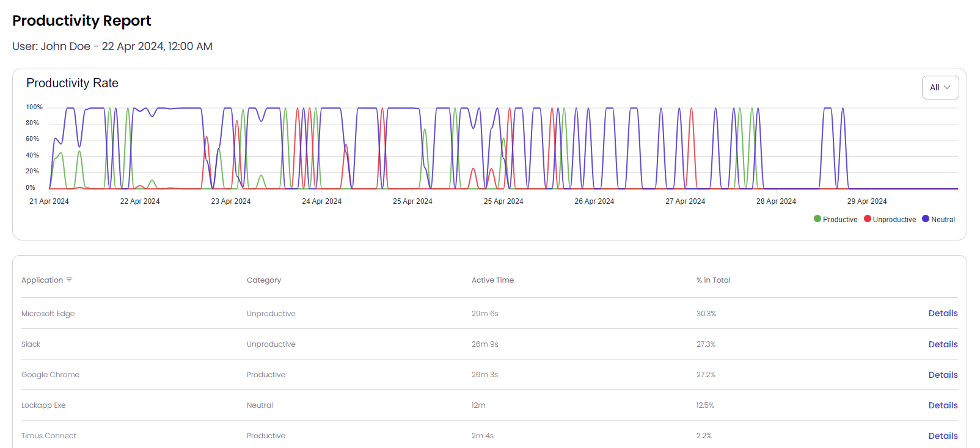Click the 27.3% total value
Viewport: 980px width, 448px height.
(706, 344)
